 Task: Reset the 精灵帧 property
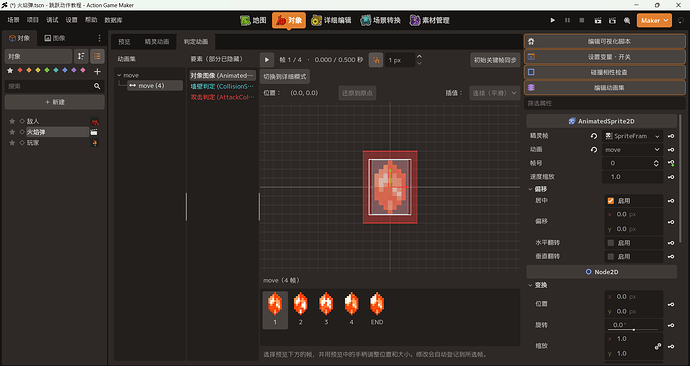[594, 136]
